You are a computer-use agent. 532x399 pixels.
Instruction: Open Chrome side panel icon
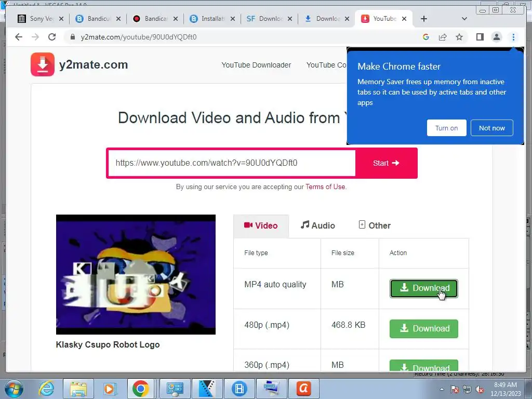click(x=480, y=37)
